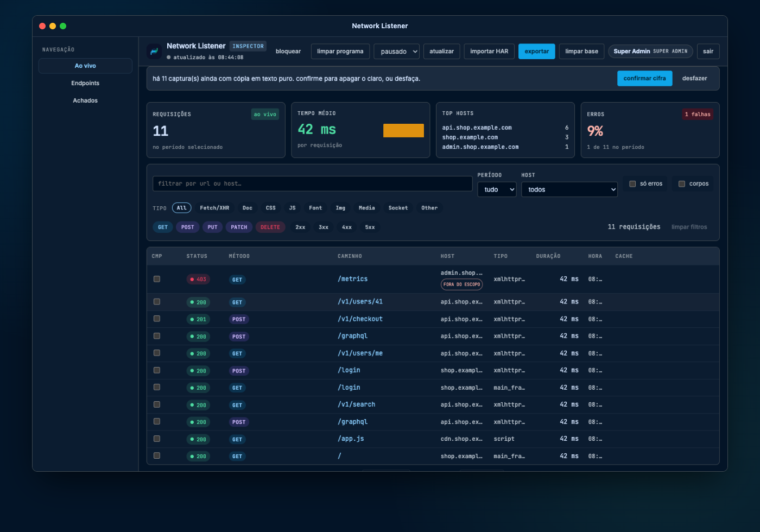
Task: Open the Período 'tudo' dropdown
Action: [497, 189]
